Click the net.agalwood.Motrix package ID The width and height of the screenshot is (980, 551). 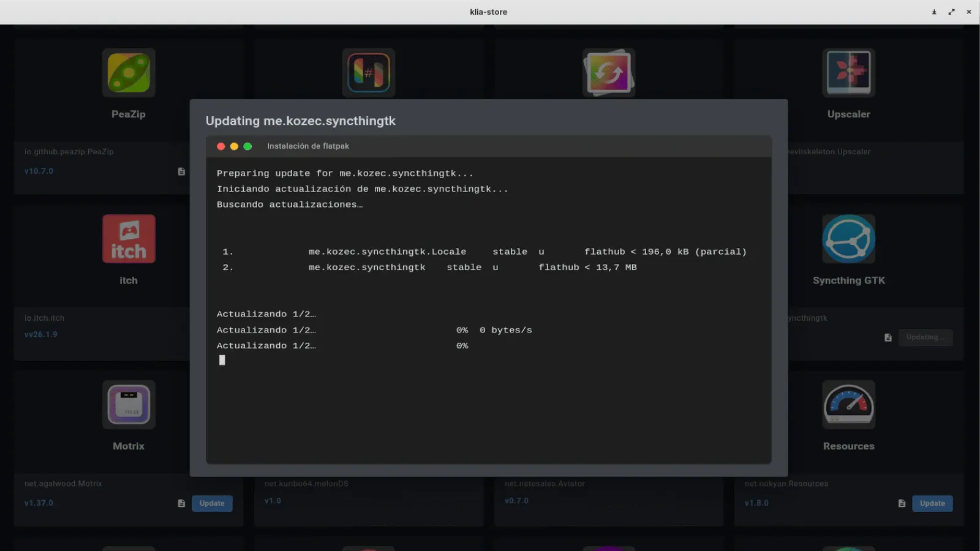(63, 484)
